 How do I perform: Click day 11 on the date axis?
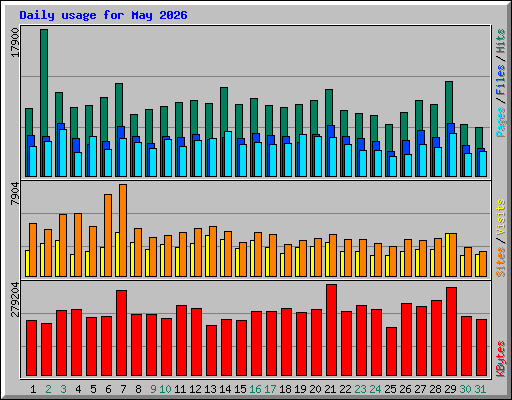(180, 389)
